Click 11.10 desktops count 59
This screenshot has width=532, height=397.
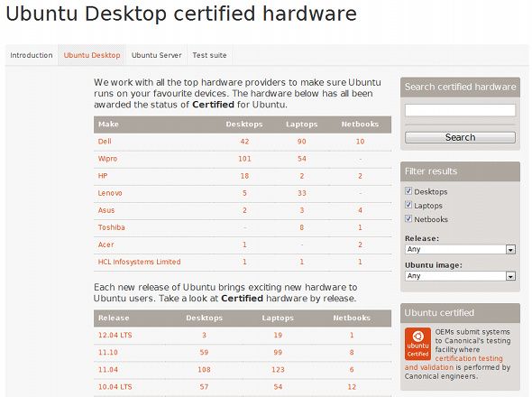click(x=204, y=352)
